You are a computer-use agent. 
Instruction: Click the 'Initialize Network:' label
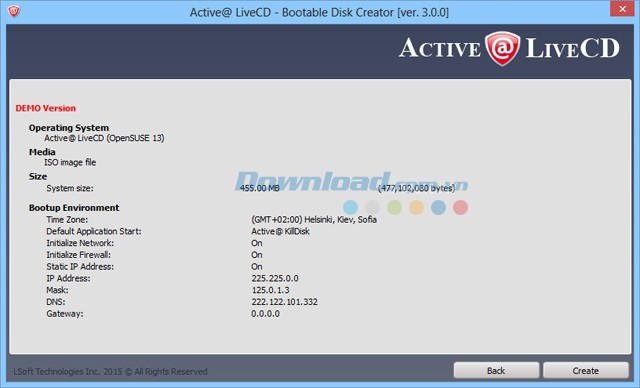[80, 243]
